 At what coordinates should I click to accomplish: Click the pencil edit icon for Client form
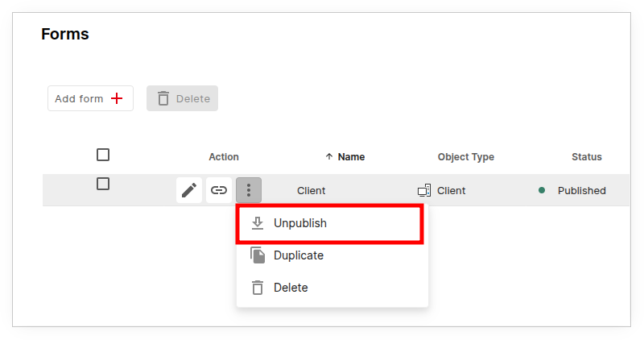tap(189, 190)
